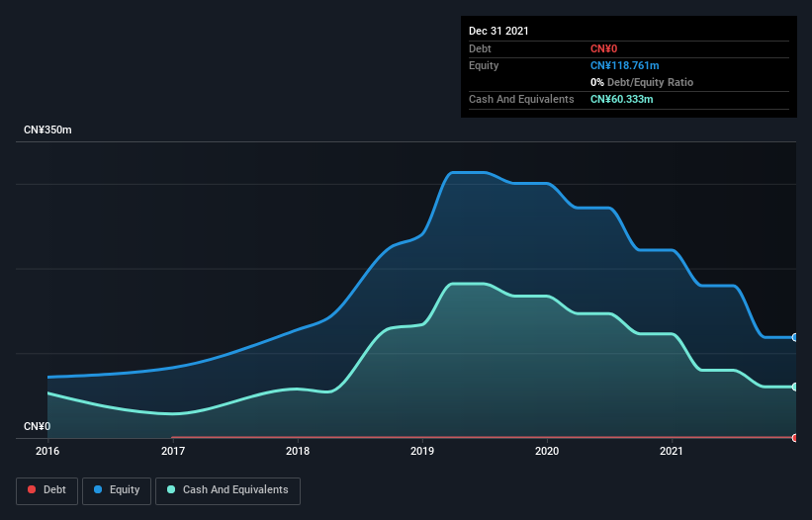This screenshot has width=812, height=520.
Task: Click the red Debt legend dot
Action: point(33,489)
